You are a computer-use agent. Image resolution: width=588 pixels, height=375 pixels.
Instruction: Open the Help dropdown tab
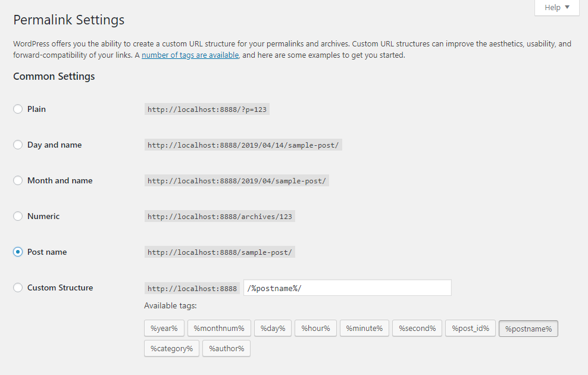(x=557, y=8)
